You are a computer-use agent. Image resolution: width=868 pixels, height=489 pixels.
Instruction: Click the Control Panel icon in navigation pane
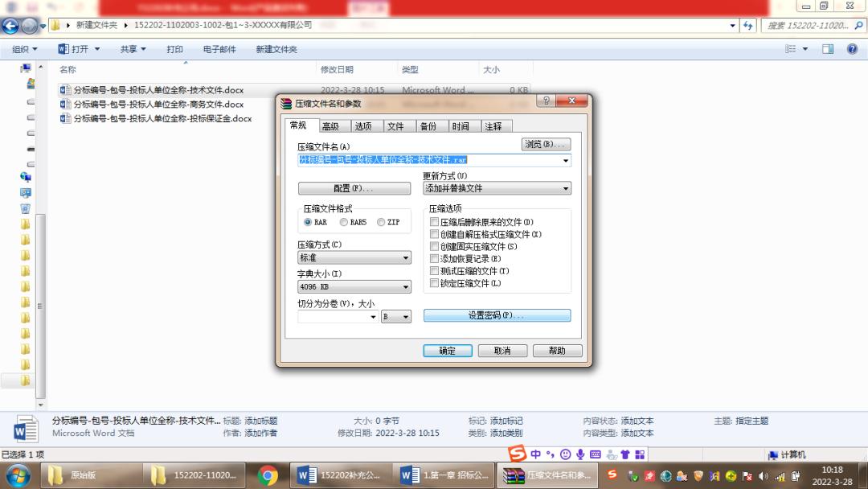pyautogui.click(x=26, y=193)
